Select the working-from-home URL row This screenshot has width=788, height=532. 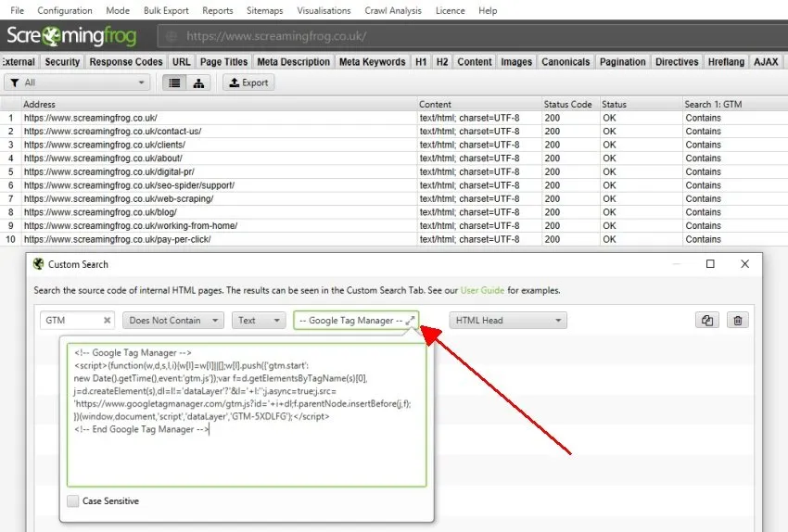click(394, 225)
